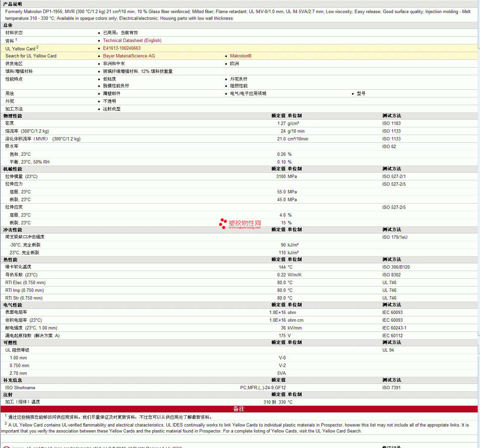Select the feature 阻燃性能
The width and height of the screenshot is (480, 448).
pos(239,86)
